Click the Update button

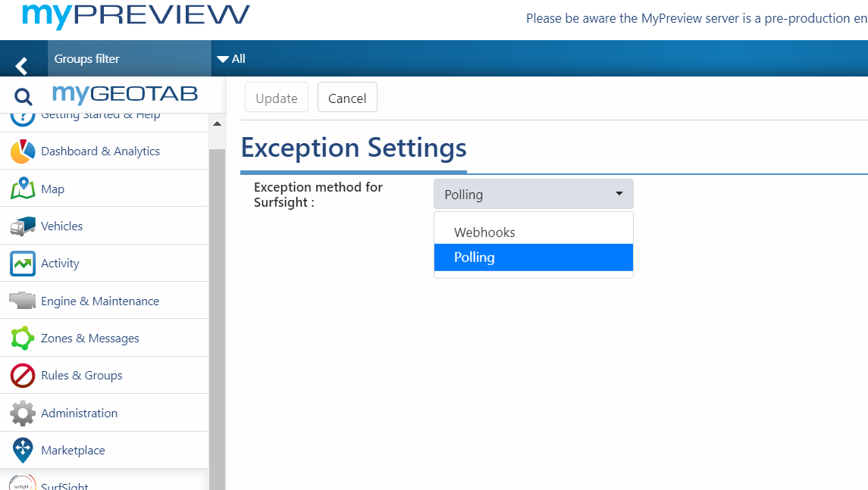pos(276,97)
